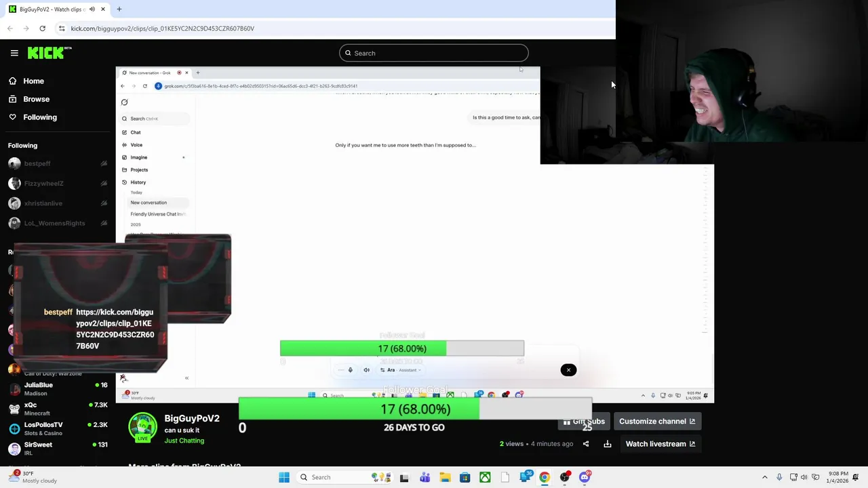
Task: Collapse Grok sidebar chevron in clip
Action: (186, 378)
